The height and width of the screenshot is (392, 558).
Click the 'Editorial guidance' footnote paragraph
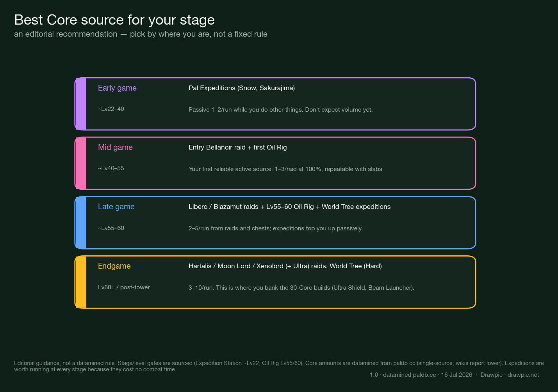pyautogui.click(x=279, y=366)
